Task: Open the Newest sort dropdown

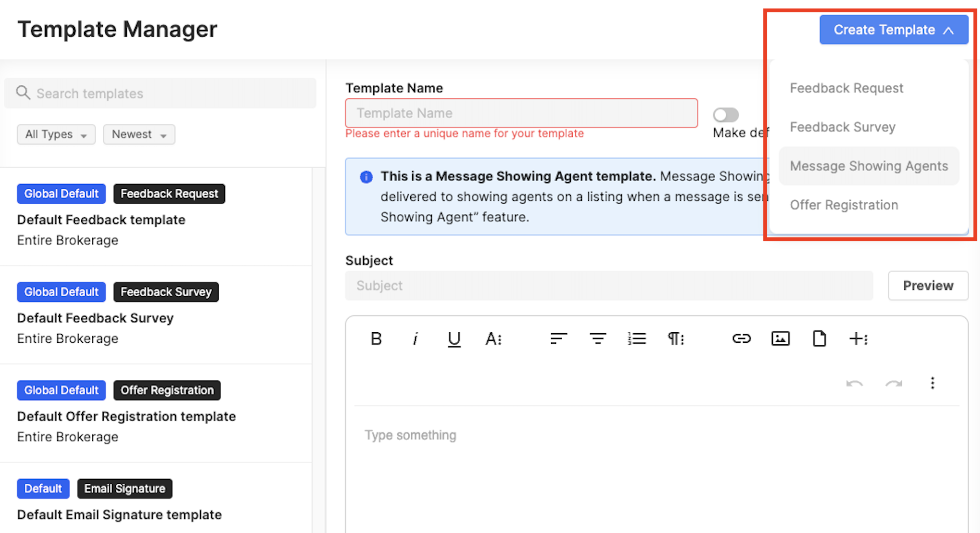Action: point(139,135)
